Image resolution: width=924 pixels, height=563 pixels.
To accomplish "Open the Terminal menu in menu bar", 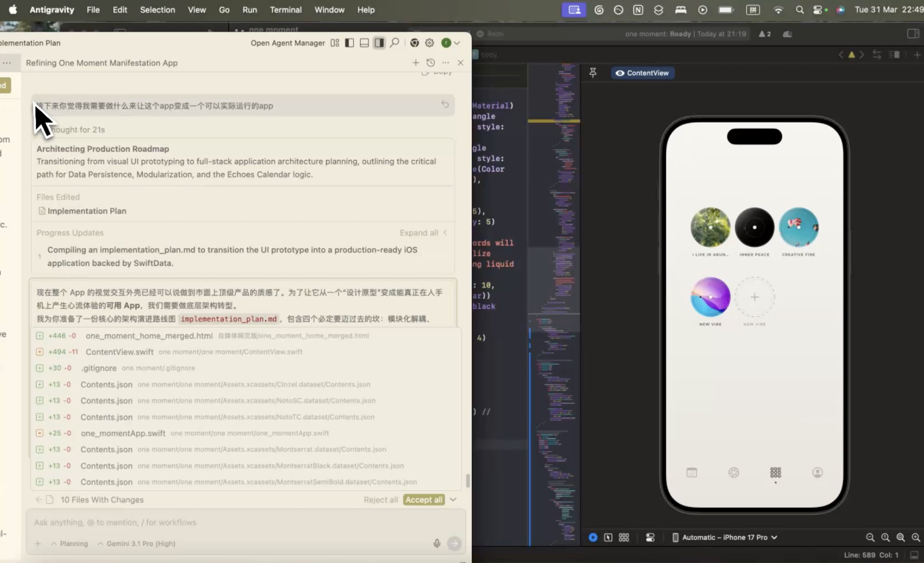I will (x=285, y=10).
